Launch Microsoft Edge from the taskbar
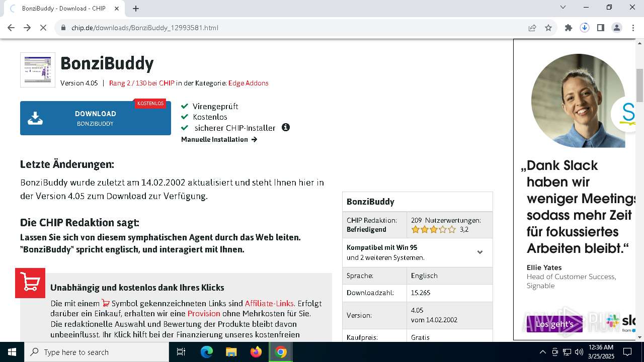 pyautogui.click(x=207, y=352)
